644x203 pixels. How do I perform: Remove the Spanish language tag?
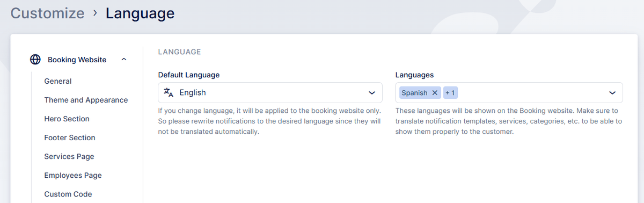point(435,93)
